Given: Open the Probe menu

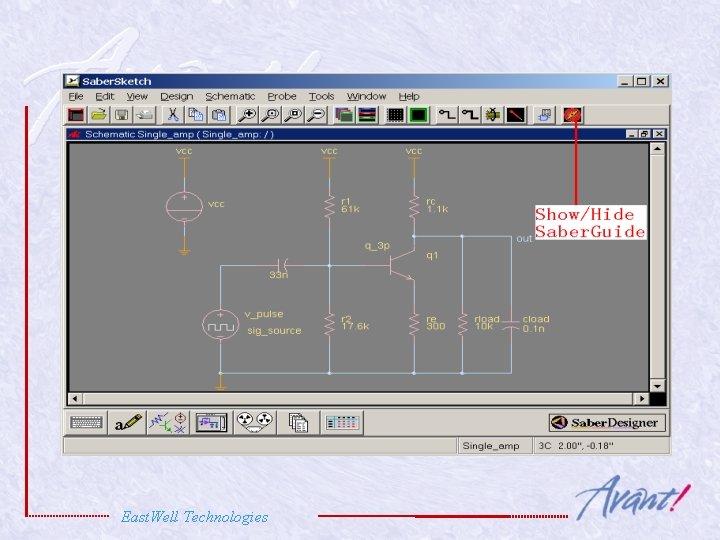Looking at the screenshot, I should tap(282, 96).
